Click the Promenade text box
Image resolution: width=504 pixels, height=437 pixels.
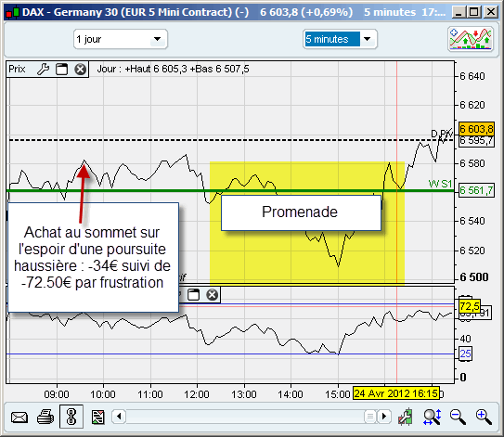tap(301, 212)
